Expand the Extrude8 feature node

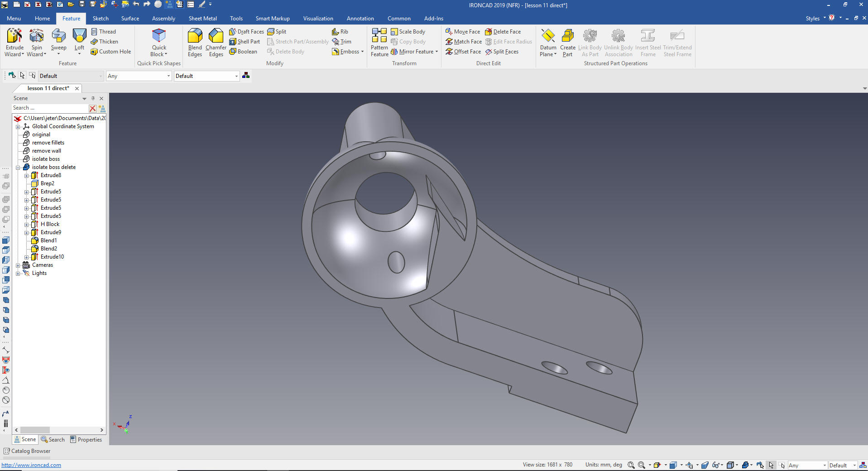pyautogui.click(x=27, y=176)
